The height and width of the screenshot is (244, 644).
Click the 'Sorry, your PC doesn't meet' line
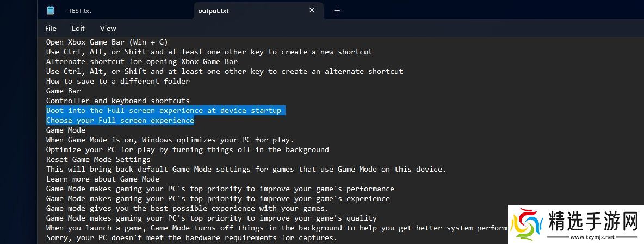[x=191, y=237]
